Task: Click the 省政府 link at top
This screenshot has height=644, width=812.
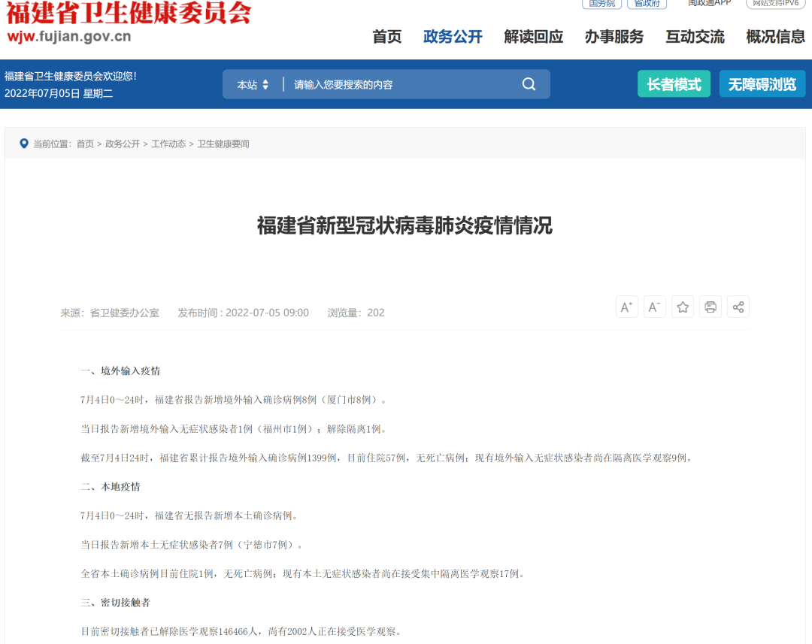Action: (647, 4)
